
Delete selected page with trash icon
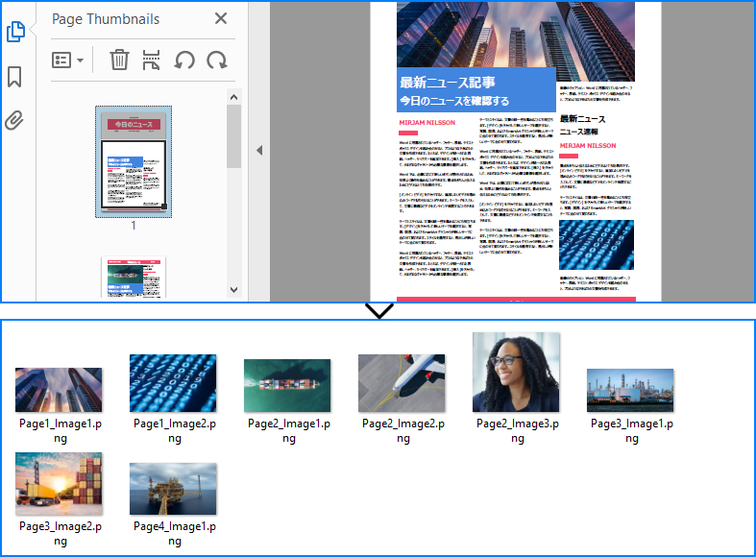[119, 60]
